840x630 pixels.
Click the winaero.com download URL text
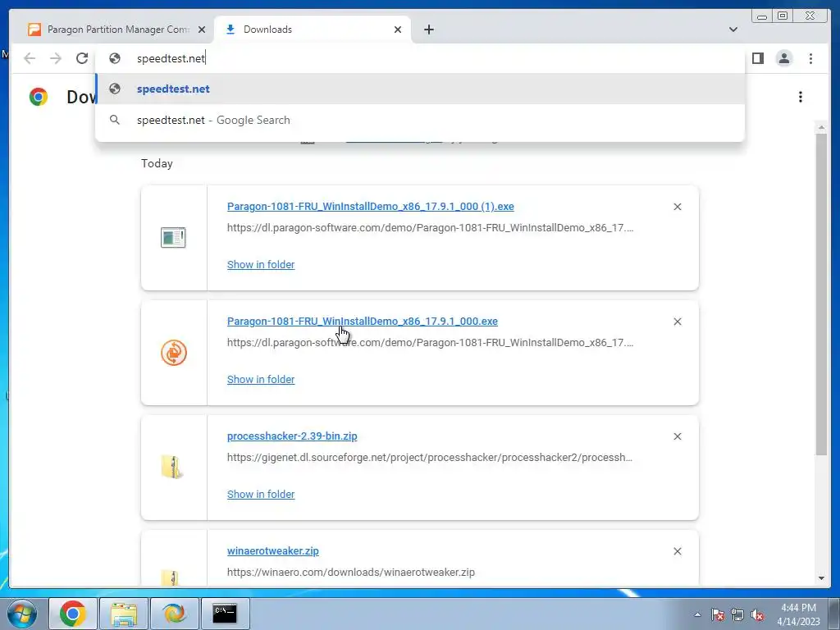tap(351, 572)
